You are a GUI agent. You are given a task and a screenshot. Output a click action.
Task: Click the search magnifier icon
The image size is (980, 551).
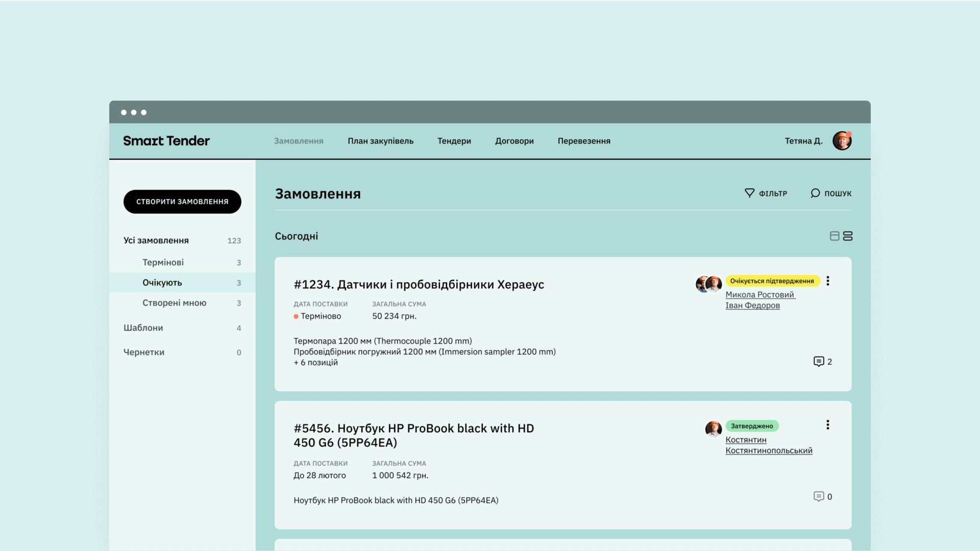[x=815, y=193]
